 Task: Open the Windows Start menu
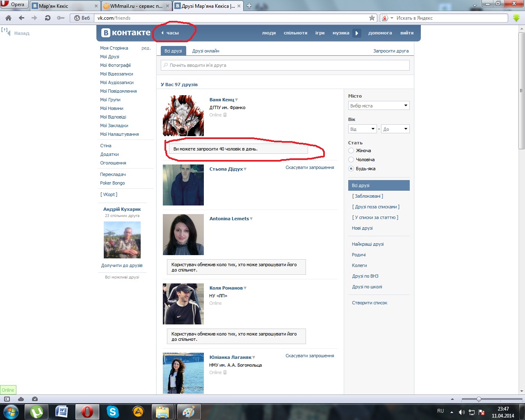click(x=11, y=412)
